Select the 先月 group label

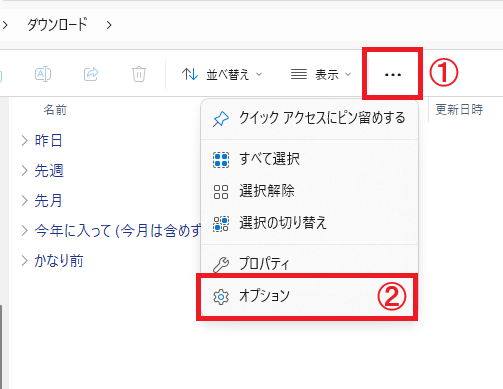tap(49, 201)
